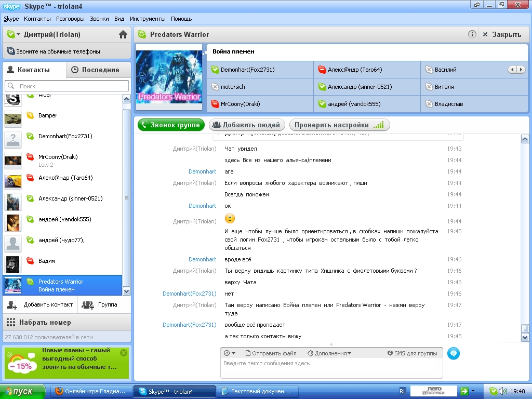Show previous participants with left arrow

512,70
